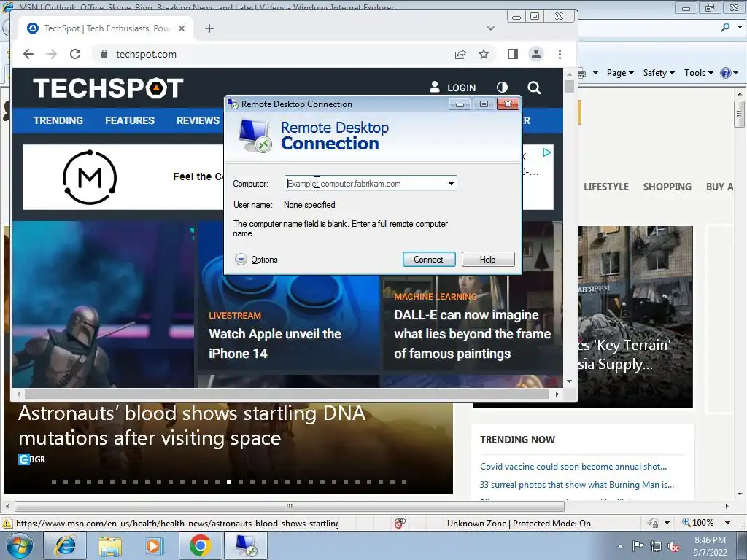The image size is (747, 560).
Task: Open SHOPPING section on MSN
Action: 667,187
